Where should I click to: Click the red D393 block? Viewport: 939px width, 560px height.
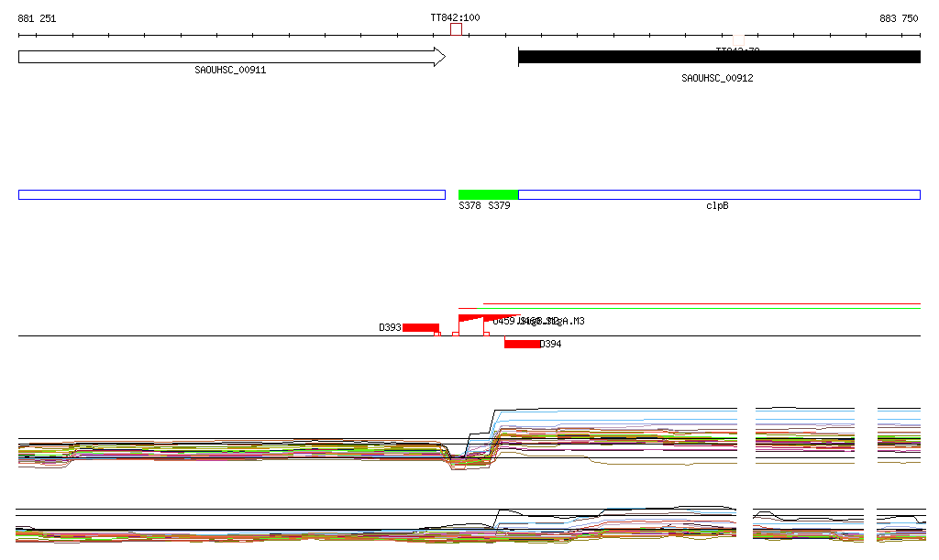tap(421, 327)
